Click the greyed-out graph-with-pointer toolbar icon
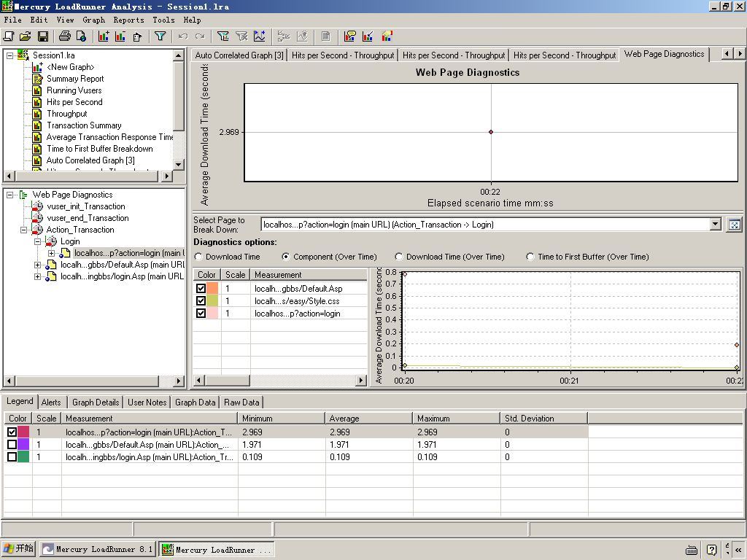Screen dimensions: 747x560 (x=303, y=36)
